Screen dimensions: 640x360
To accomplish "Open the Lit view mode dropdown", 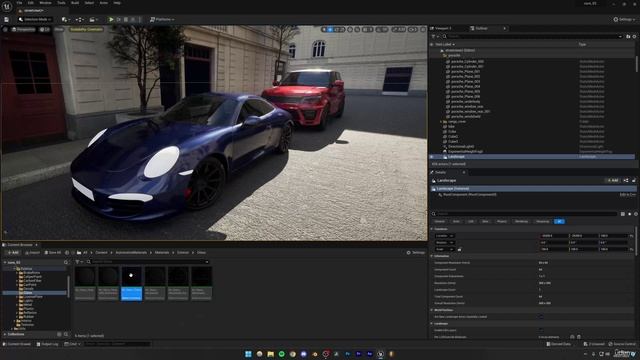I will [44, 29].
